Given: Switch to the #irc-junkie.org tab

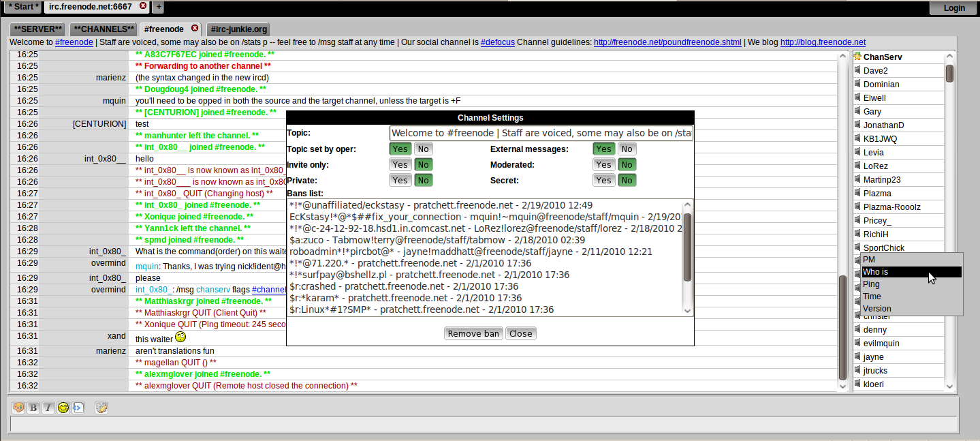Looking at the screenshot, I should 238,29.
